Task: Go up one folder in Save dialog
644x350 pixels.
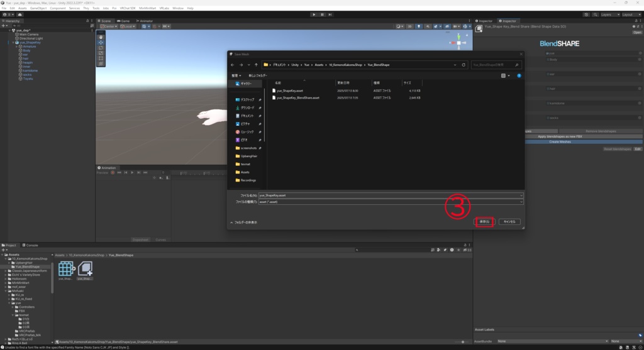Action: click(256, 65)
